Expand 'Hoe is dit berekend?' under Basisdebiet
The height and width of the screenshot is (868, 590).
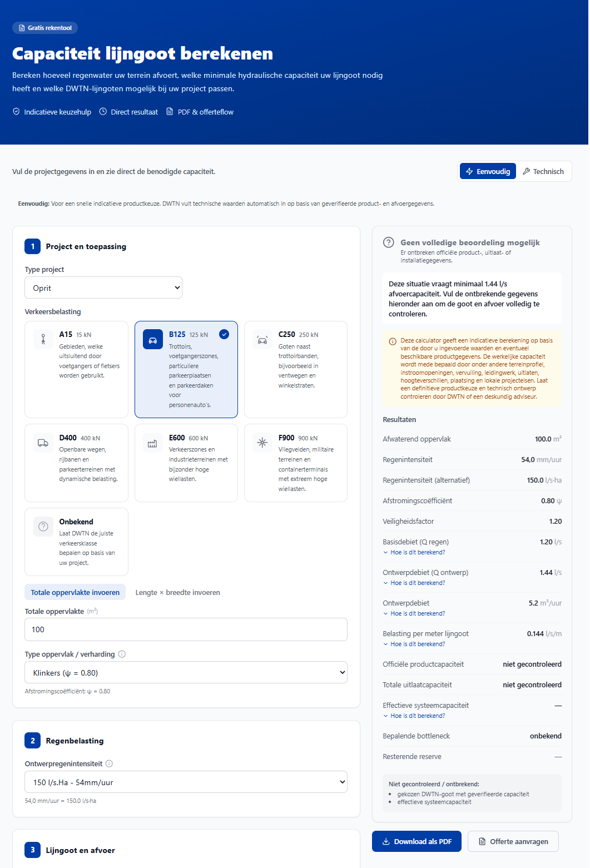(414, 552)
